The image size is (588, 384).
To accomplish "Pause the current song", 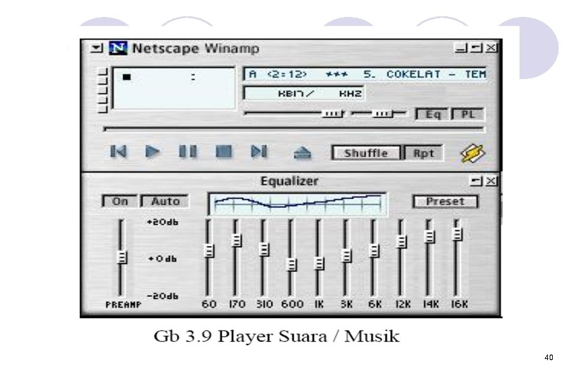I will tap(188, 152).
